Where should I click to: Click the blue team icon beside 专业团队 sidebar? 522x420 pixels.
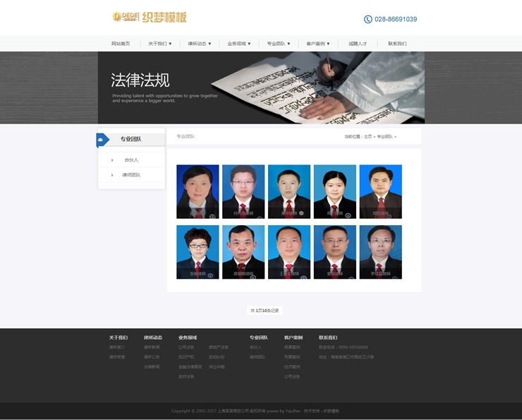(102, 140)
